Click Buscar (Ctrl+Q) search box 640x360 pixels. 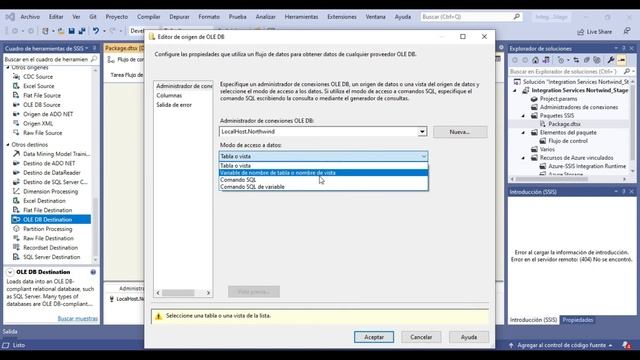click(x=471, y=17)
